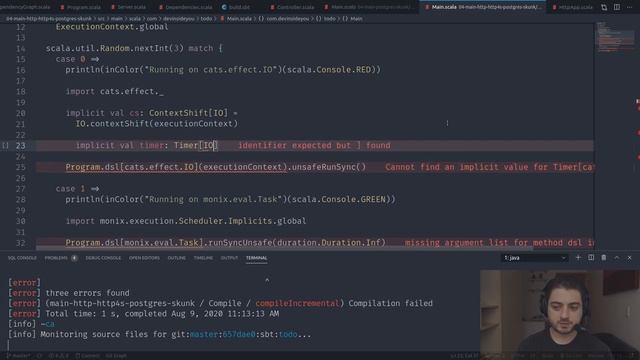Click the 'devinsideyou' folder breadcrumb
The width and height of the screenshot is (640, 360).
tap(179, 19)
